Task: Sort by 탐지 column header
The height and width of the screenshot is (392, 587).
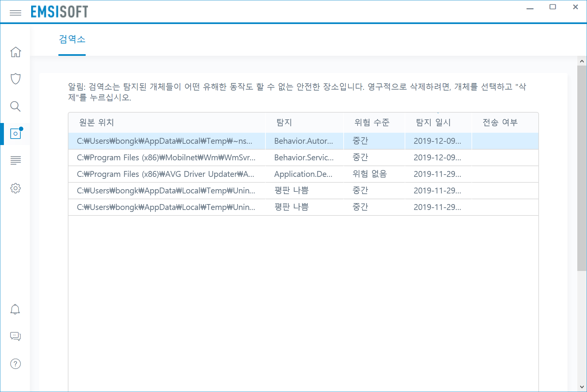Action: tap(304, 122)
